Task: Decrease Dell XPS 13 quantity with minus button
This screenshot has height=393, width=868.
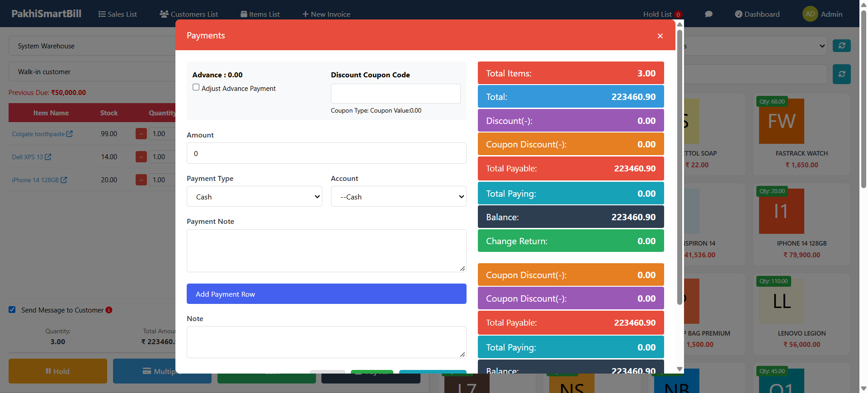Action: tap(141, 157)
